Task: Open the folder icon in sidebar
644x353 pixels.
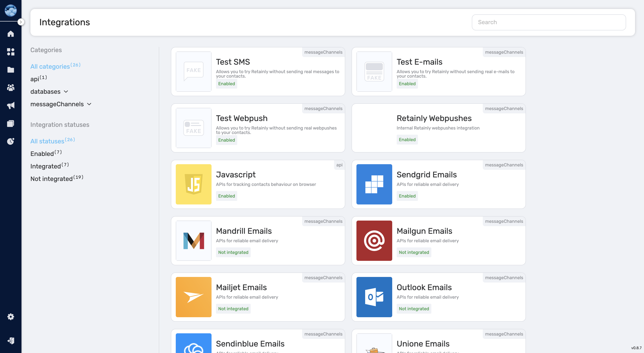Action: click(11, 70)
